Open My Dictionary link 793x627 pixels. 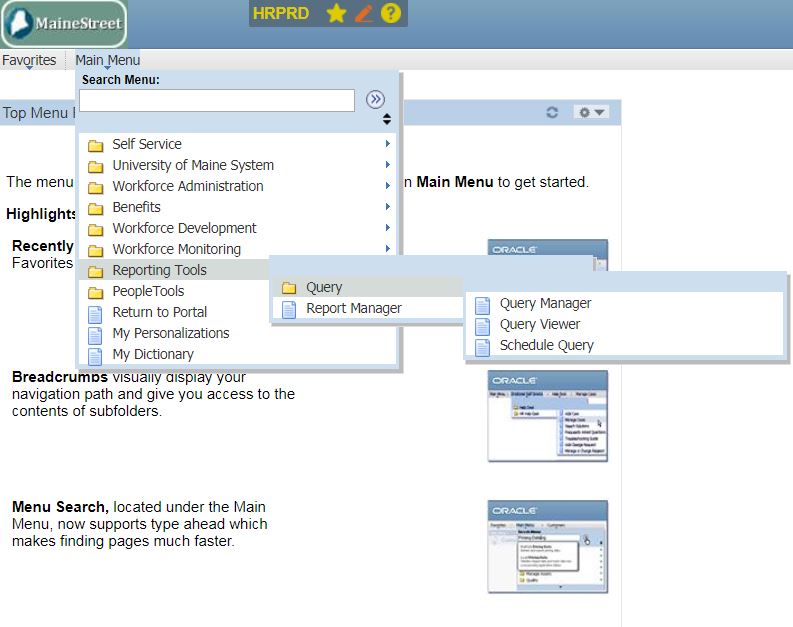(x=153, y=354)
